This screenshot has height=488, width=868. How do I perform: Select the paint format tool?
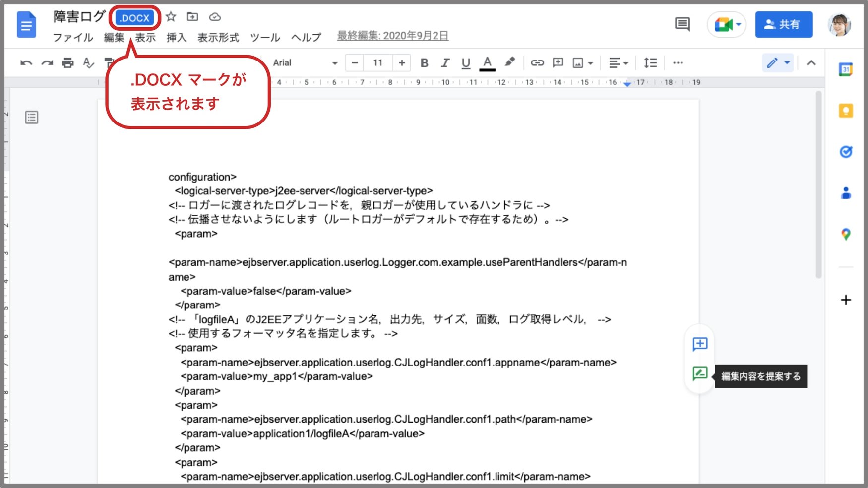pyautogui.click(x=108, y=63)
